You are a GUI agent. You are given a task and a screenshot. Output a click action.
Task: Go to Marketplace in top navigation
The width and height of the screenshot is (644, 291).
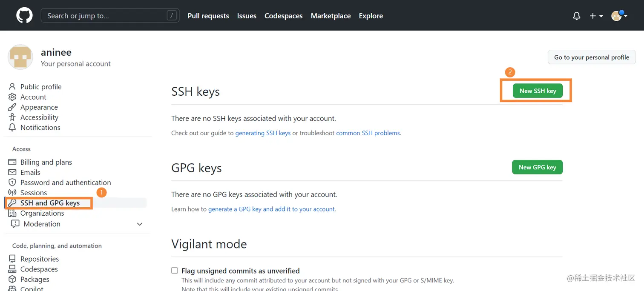point(331,16)
